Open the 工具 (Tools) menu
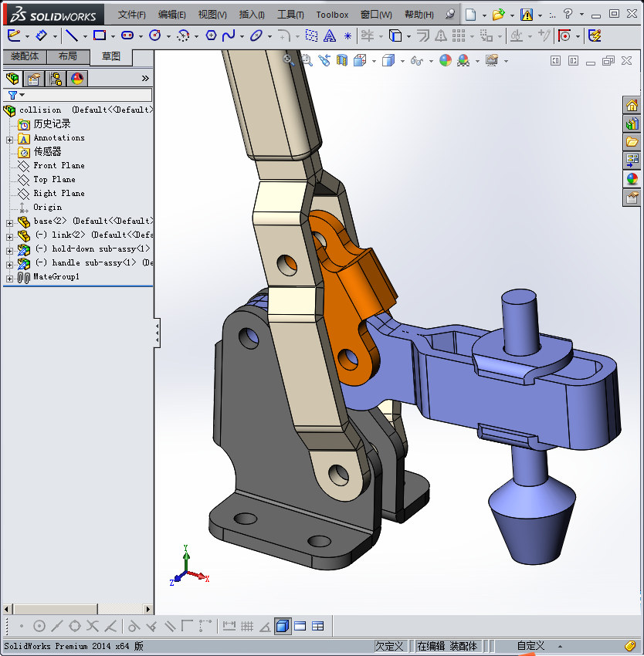The width and height of the screenshot is (644, 656). 290,15
